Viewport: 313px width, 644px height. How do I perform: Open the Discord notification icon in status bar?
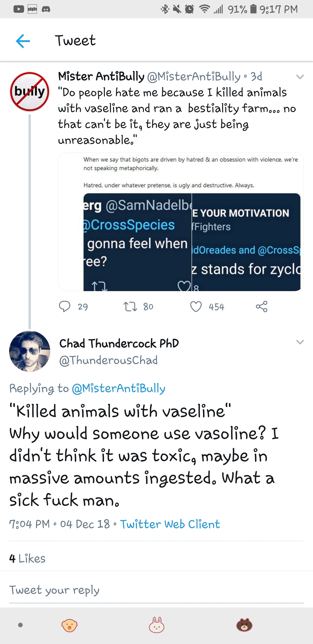(x=46, y=9)
